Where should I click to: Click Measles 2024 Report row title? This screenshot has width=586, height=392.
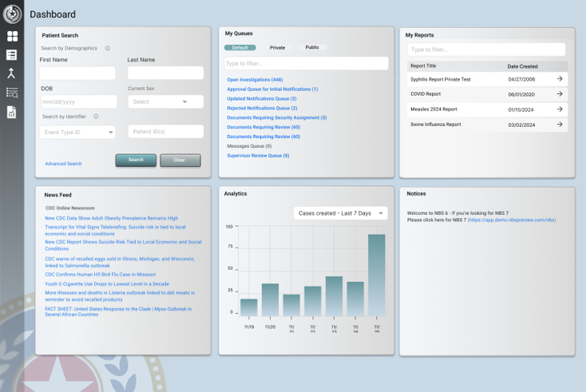(434, 109)
